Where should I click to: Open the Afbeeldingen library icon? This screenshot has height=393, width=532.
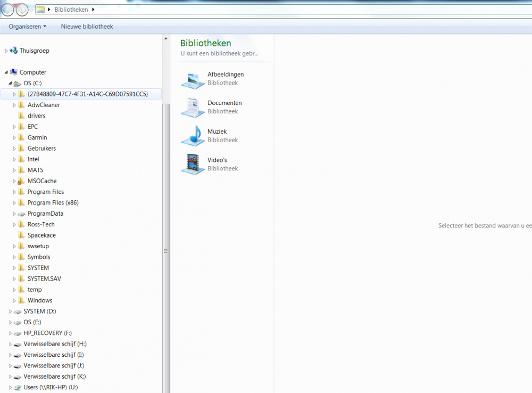[192, 79]
